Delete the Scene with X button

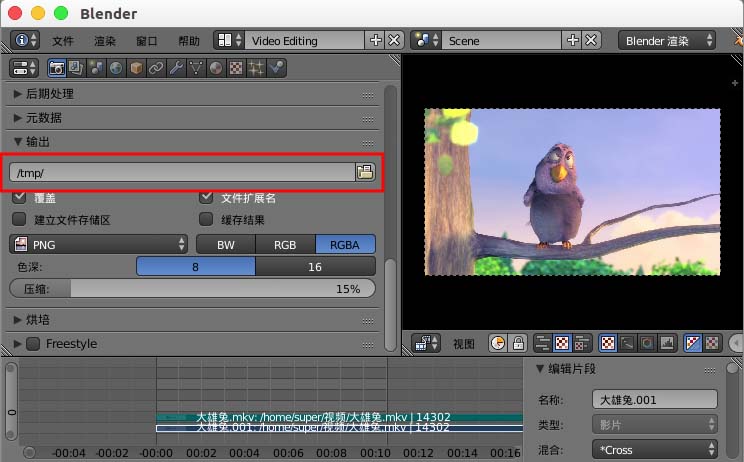tap(591, 40)
